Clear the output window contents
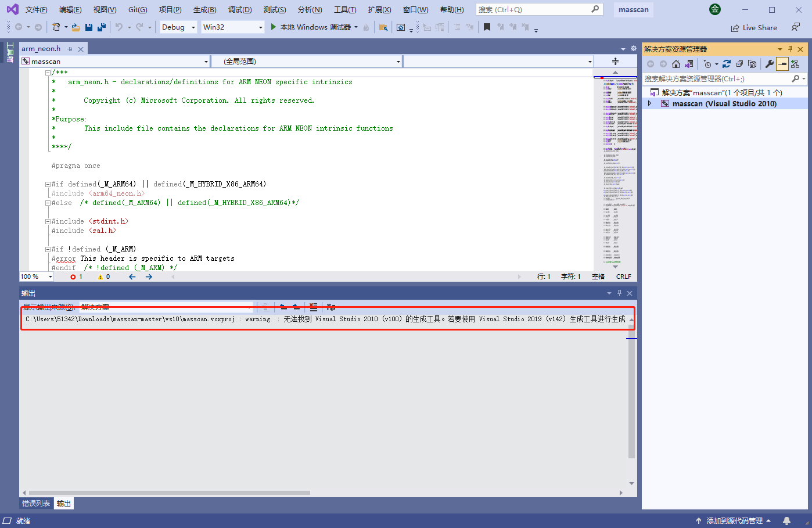The image size is (812, 528). (x=312, y=307)
